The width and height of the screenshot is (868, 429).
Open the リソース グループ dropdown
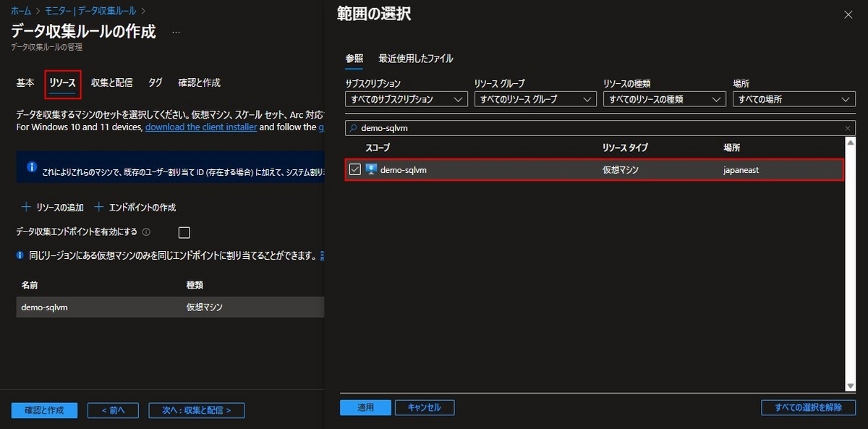pos(535,99)
